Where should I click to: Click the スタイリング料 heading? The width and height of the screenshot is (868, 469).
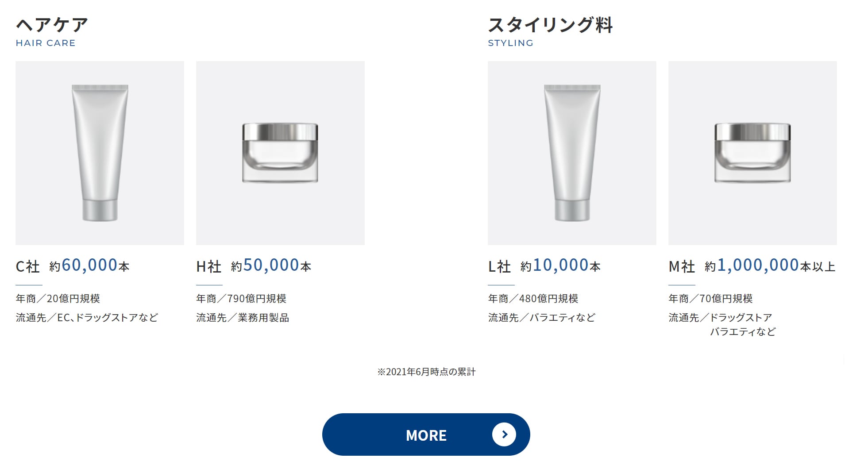550,25
